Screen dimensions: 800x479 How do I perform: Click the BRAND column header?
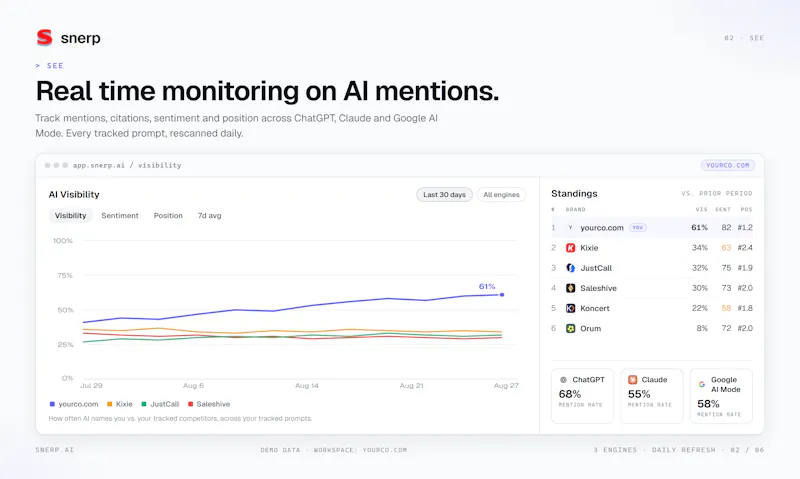pyautogui.click(x=576, y=209)
